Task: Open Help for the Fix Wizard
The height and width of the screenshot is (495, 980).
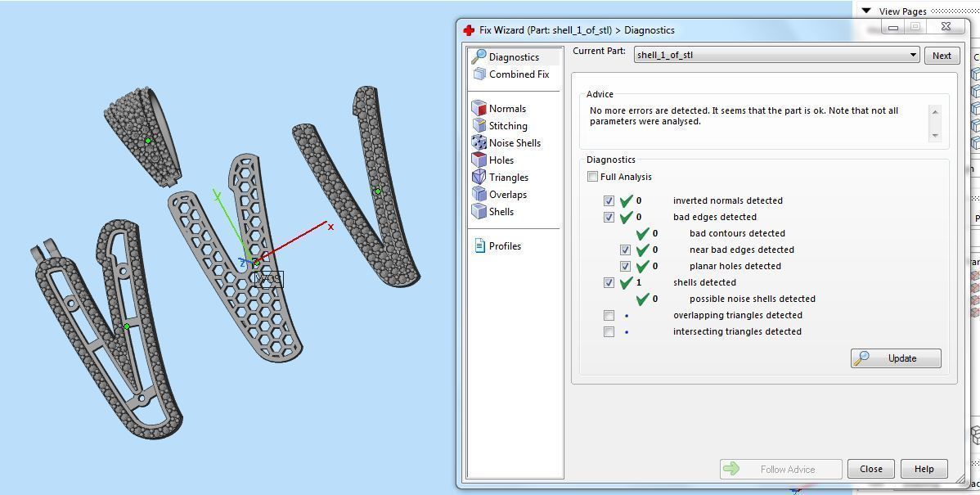Action: 924,470
